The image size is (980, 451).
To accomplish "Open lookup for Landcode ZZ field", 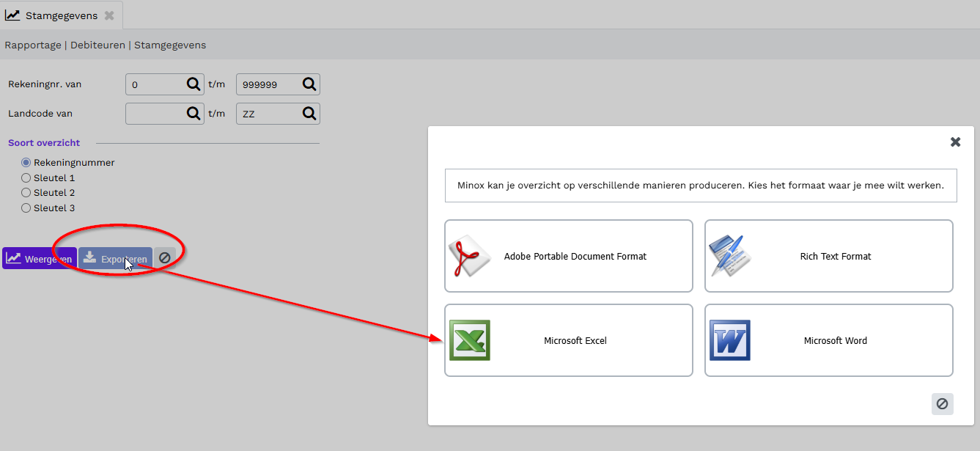I will 309,114.
